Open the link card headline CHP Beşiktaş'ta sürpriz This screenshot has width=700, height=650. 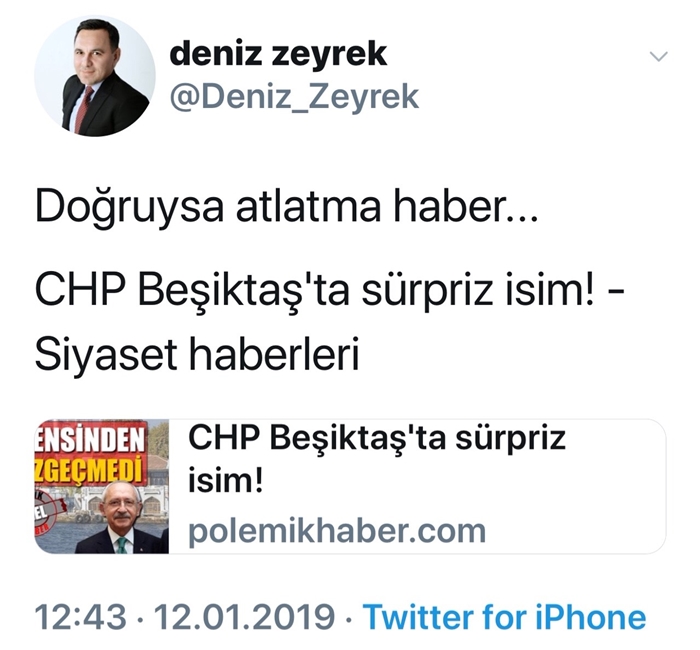click(377, 438)
